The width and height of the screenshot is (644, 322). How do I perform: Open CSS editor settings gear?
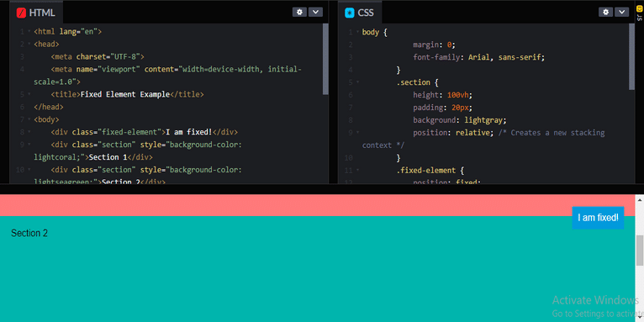coord(605,12)
